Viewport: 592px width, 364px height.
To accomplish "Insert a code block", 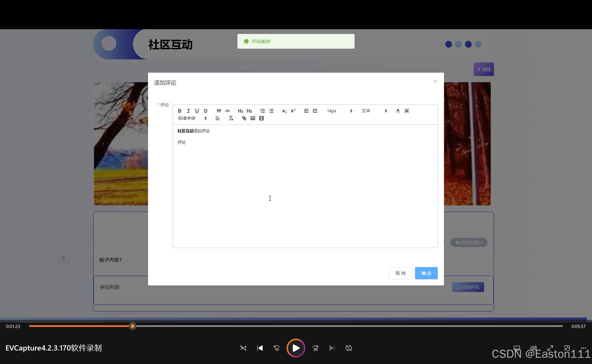I will pos(228,111).
